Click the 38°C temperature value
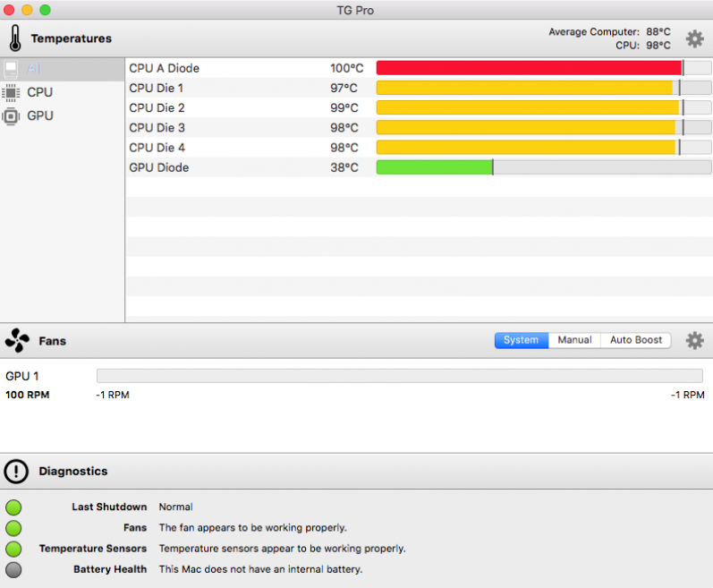Viewport: 713px width, 588px height. pyautogui.click(x=344, y=167)
